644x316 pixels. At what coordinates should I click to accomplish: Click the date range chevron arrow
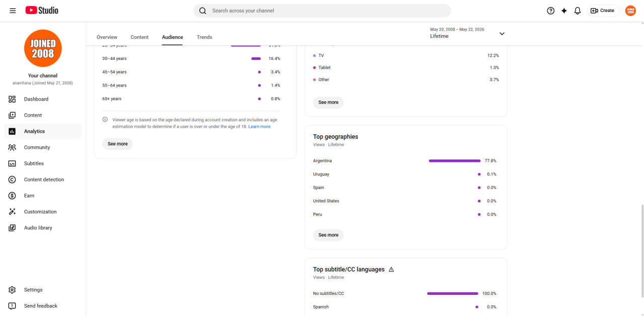tap(502, 34)
